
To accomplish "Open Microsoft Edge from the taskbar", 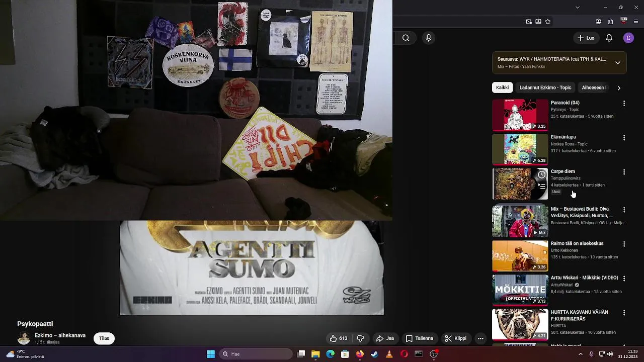I will 330,354.
